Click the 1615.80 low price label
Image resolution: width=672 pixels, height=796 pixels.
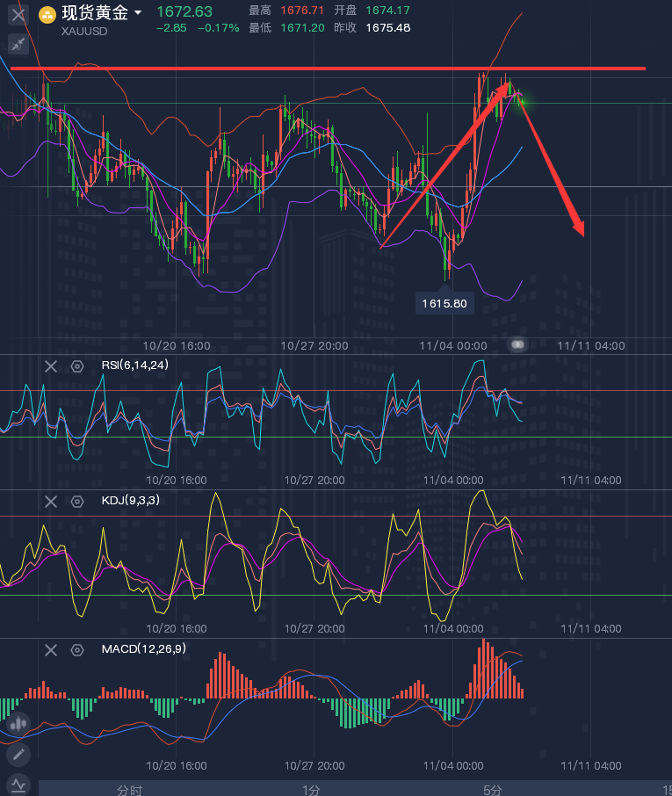pos(444,304)
